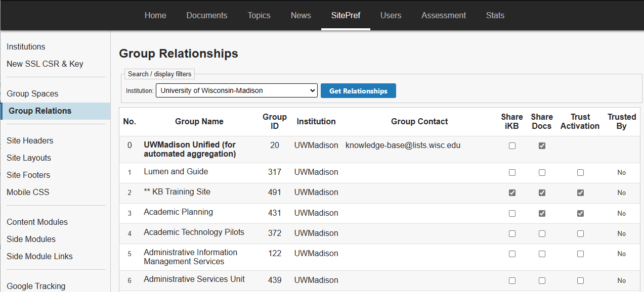This screenshot has width=644, height=292.
Task: Uncheck Share Docs for Academic Planning
Action: [x=542, y=214]
